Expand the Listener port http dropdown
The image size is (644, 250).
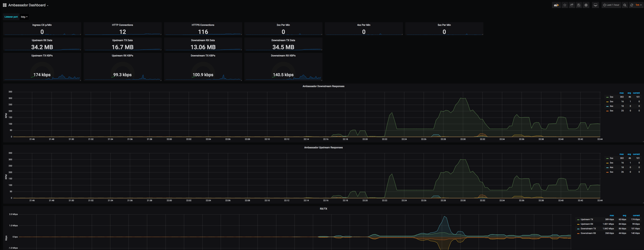pos(24,17)
